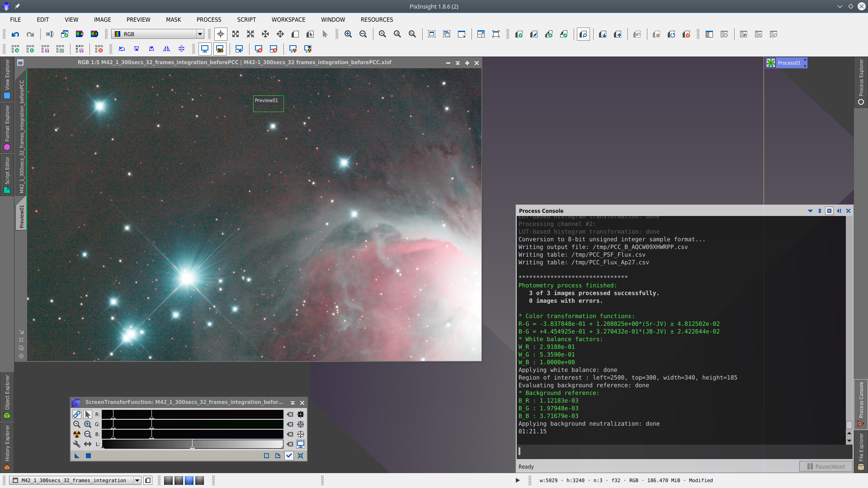Toggle Enable STF monitor icon
The image size is (868, 488).
pyautogui.click(x=301, y=444)
